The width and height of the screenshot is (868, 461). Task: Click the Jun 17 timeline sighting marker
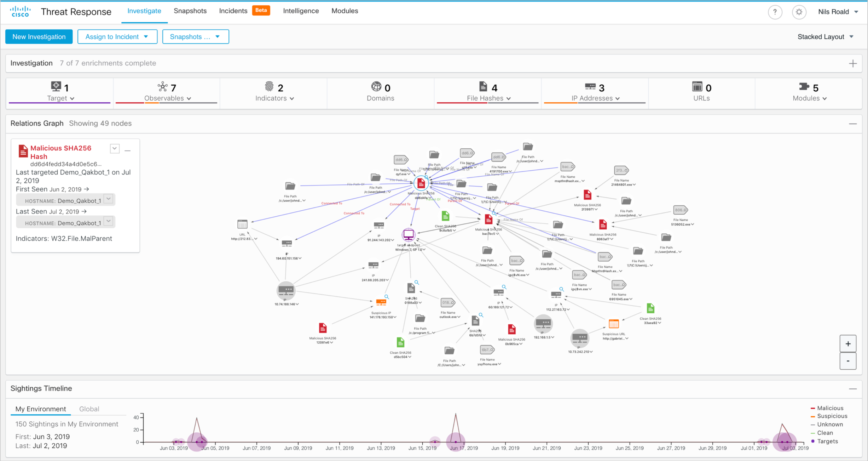(456, 442)
